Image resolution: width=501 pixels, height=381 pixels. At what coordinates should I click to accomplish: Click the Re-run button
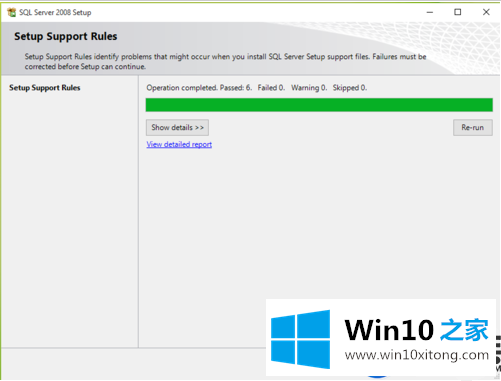click(473, 128)
